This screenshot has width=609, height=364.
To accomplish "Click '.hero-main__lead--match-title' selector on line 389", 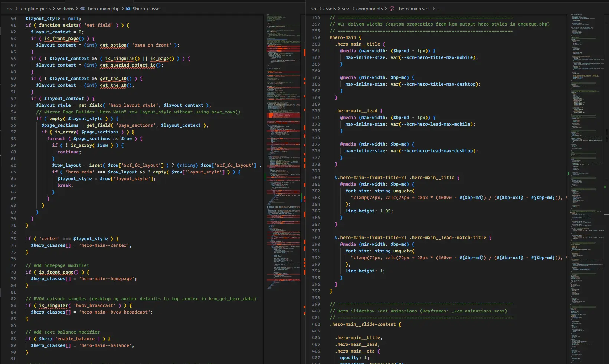I will point(448,238).
